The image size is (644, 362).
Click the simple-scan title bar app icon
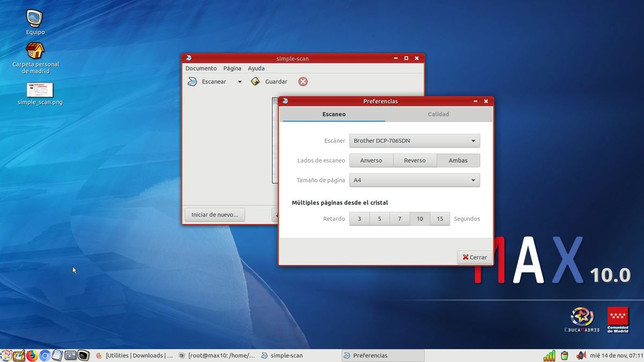(188, 58)
